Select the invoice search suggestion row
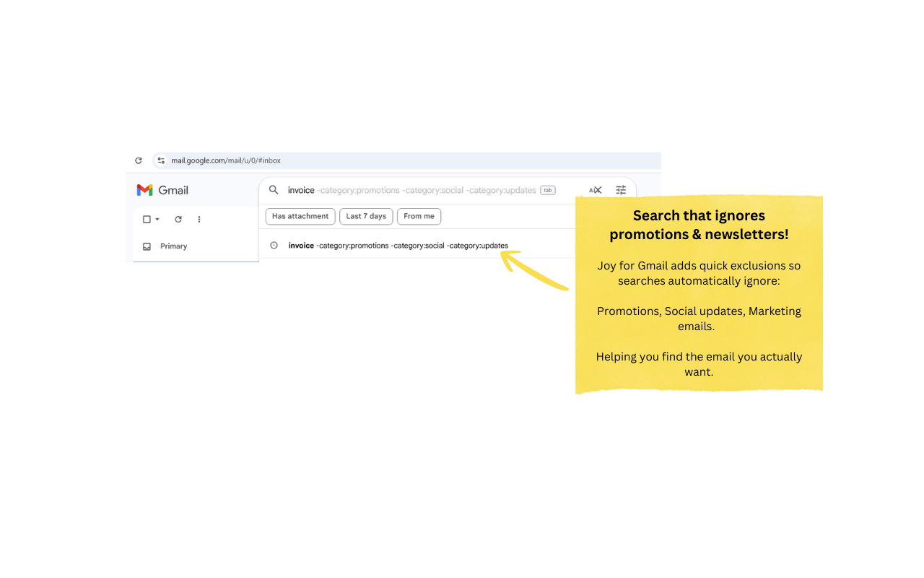This screenshot has height=578, width=924. (x=397, y=245)
